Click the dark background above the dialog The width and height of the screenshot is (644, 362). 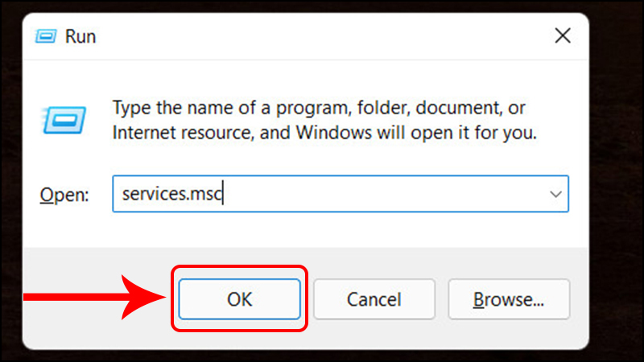(322, 6)
